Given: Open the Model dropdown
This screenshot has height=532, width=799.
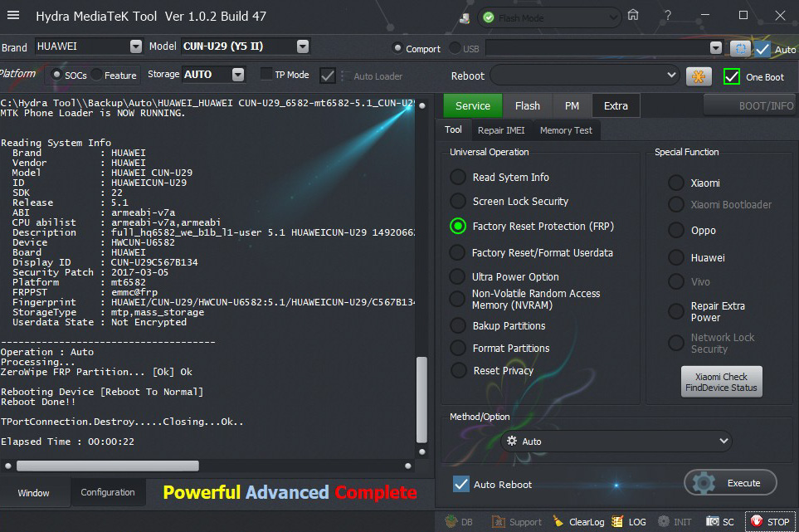Looking at the screenshot, I should click(x=303, y=46).
